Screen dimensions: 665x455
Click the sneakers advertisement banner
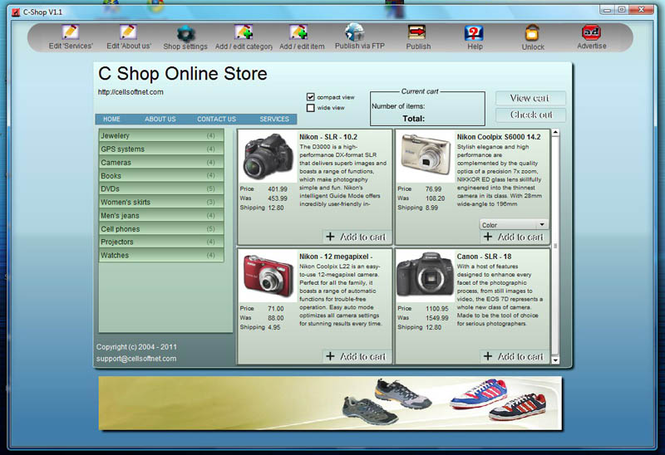pos(330,403)
